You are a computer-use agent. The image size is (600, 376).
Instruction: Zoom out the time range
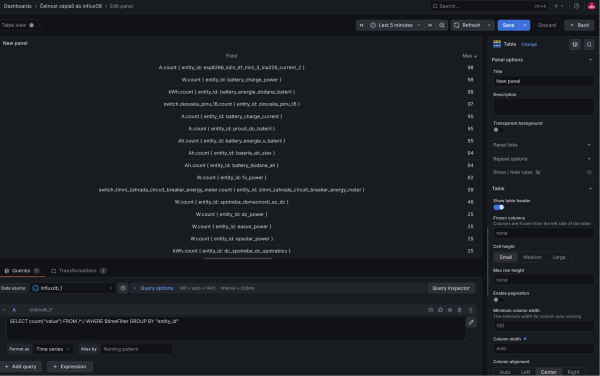point(442,25)
